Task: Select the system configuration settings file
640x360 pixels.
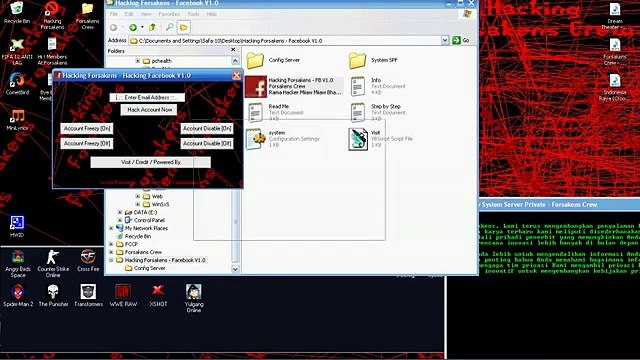Action: click(282, 139)
